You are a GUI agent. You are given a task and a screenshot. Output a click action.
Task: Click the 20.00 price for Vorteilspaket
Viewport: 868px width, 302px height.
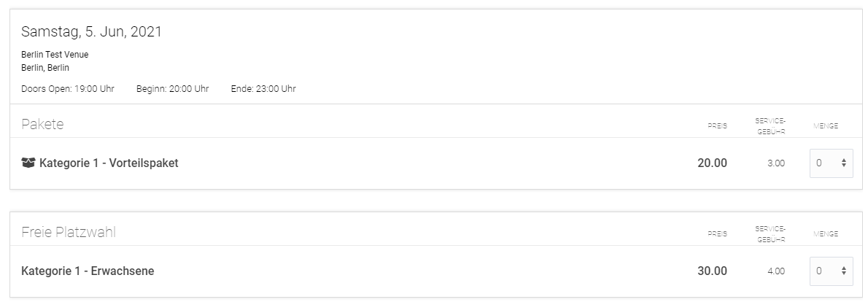712,163
